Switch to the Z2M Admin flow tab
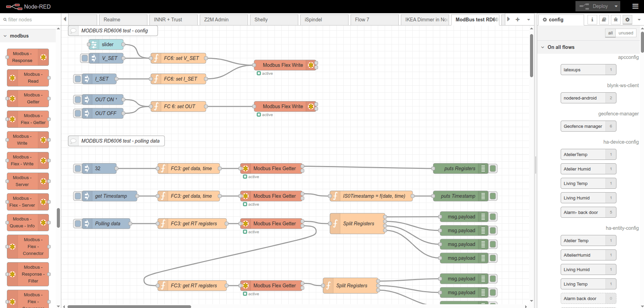This screenshot has height=308, width=644. (x=224, y=20)
